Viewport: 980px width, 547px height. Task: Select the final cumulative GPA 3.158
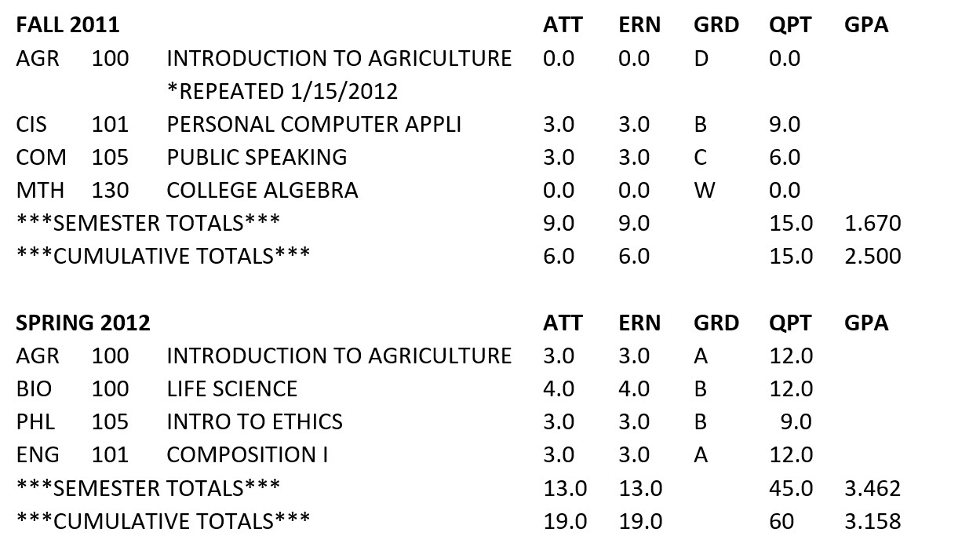coord(873,521)
